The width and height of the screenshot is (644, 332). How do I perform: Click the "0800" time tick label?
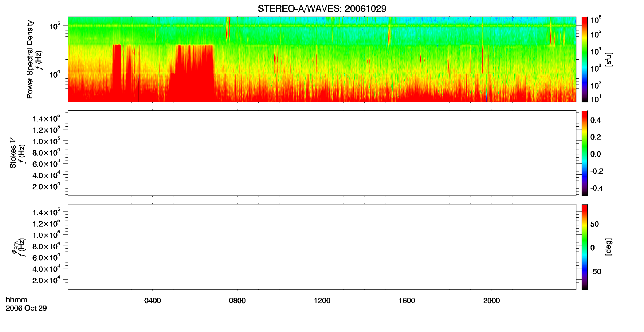click(x=237, y=301)
